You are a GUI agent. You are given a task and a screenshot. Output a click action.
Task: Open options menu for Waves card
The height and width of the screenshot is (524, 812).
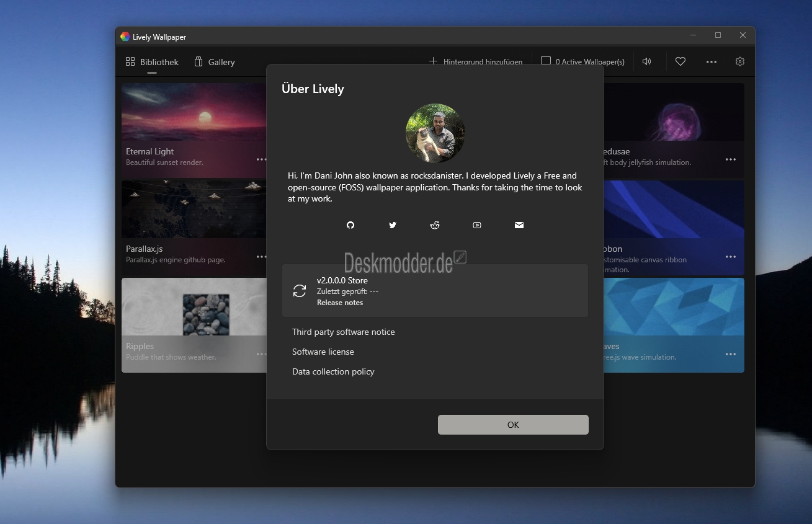click(x=731, y=354)
